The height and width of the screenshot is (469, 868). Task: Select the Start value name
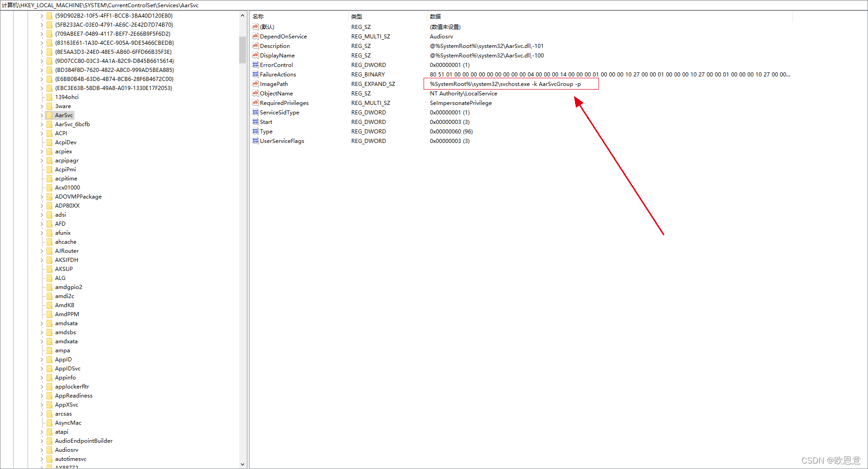266,122
